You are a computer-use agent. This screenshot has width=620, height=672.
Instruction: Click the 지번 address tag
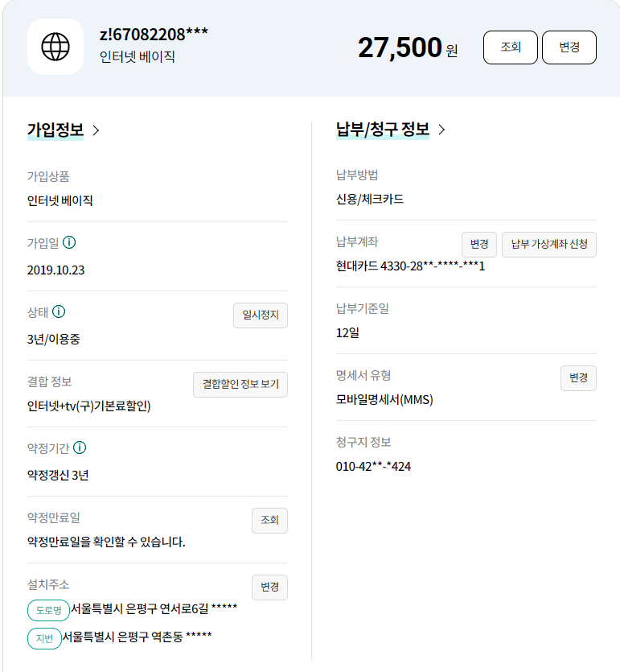tap(44, 638)
